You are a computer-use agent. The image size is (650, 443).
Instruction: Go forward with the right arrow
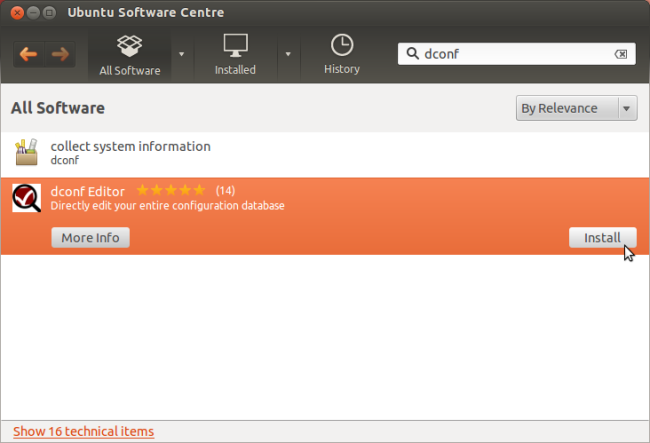pyautogui.click(x=60, y=54)
